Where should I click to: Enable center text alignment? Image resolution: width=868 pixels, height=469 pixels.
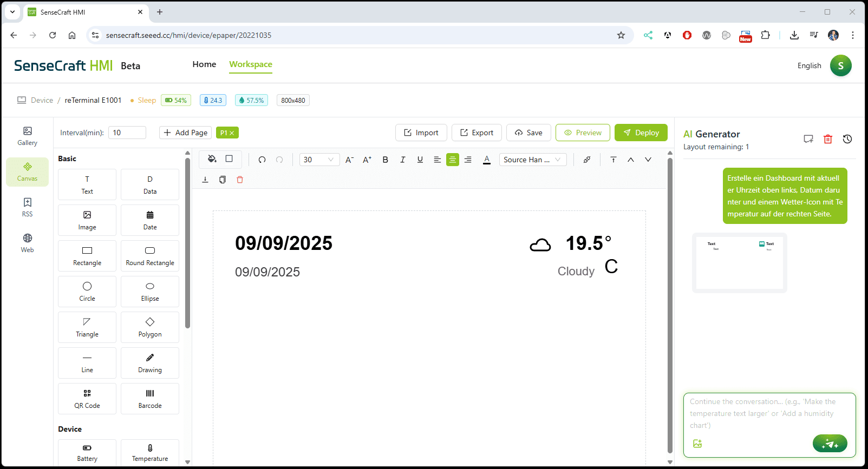click(452, 160)
